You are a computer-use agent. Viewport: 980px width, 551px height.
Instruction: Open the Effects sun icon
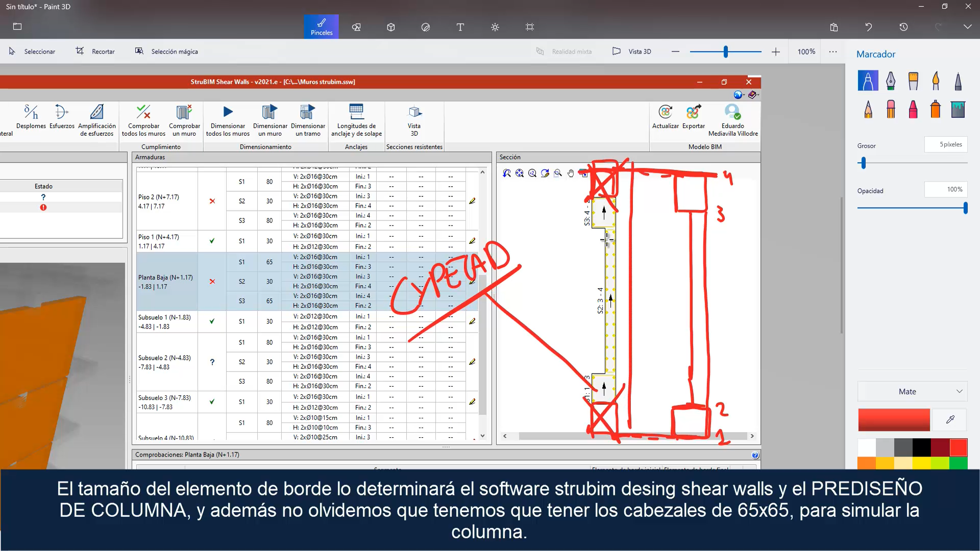(495, 27)
